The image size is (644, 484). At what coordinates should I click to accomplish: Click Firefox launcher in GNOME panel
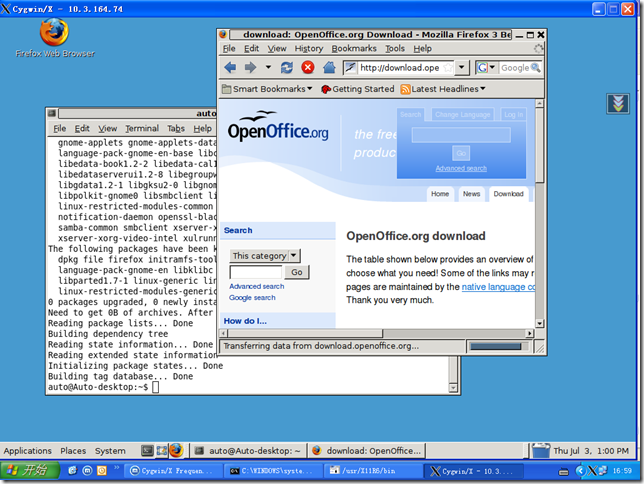click(175, 451)
